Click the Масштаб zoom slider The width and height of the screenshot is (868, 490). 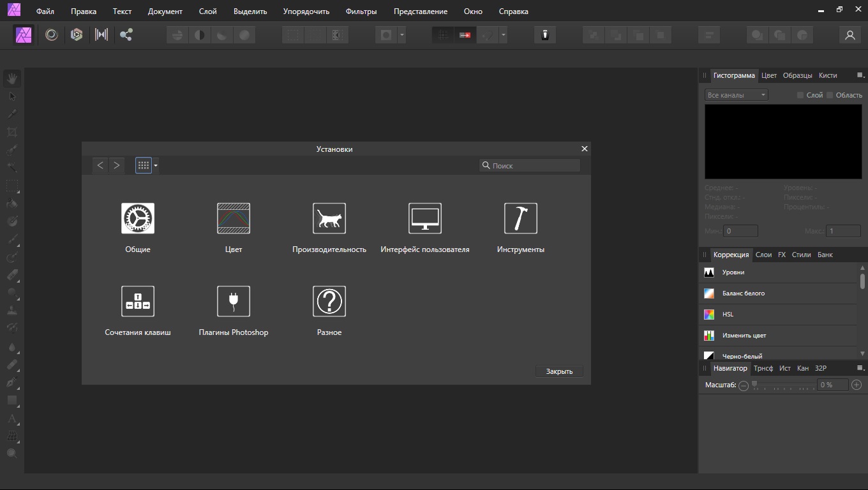(784, 385)
